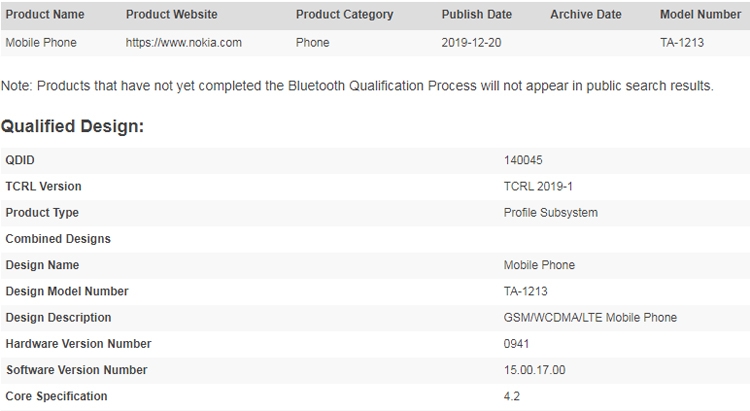Image resolution: width=750 pixels, height=411 pixels.
Task: Click the Design Model Number label
Action: (66, 291)
